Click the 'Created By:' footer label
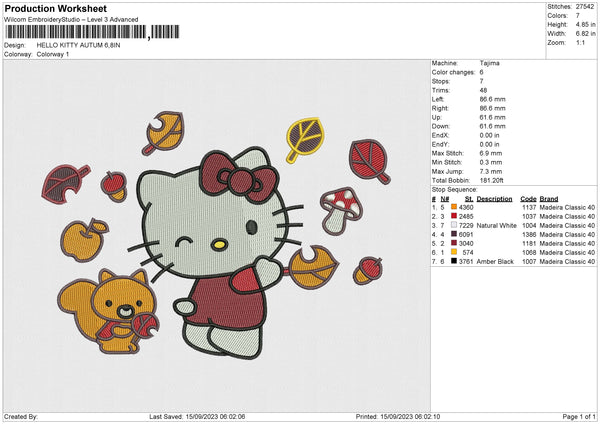Image resolution: width=600 pixels, height=424 pixels. tap(21, 416)
